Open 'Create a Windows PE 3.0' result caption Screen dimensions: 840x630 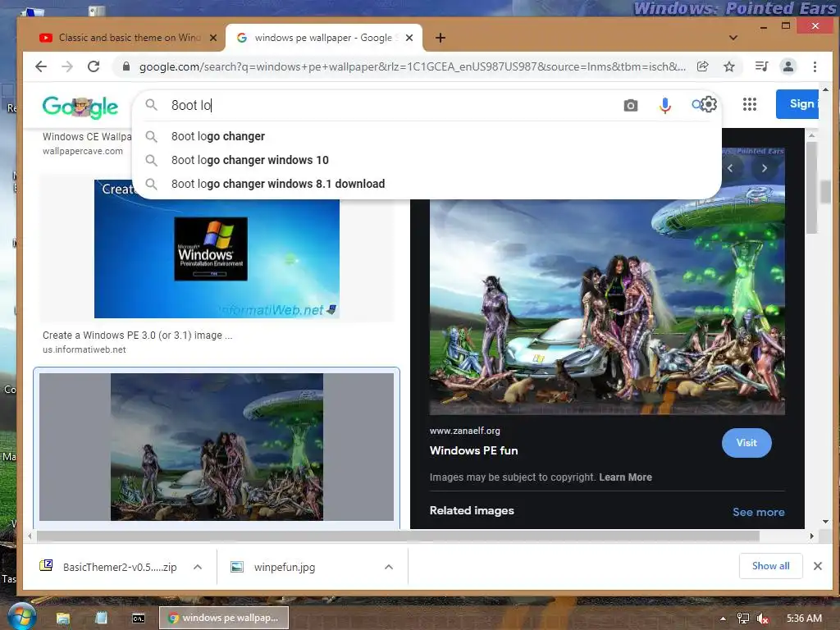point(138,335)
